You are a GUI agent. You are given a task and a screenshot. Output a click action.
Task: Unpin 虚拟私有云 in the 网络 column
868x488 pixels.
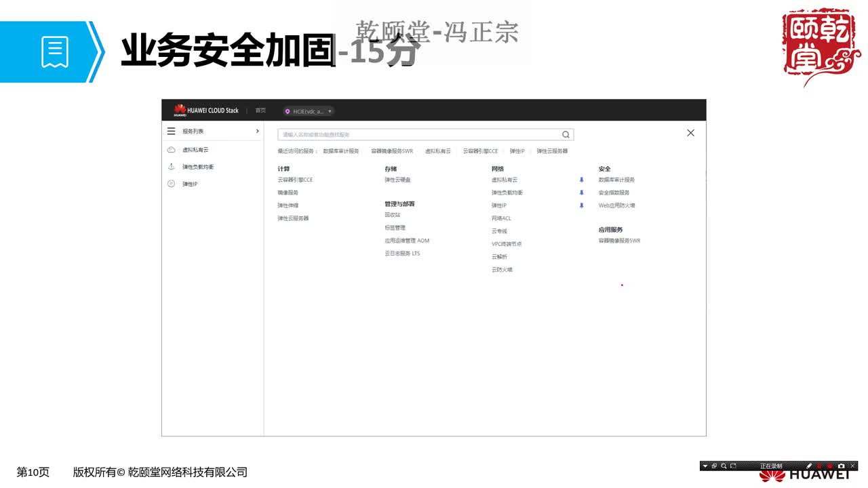pos(581,180)
